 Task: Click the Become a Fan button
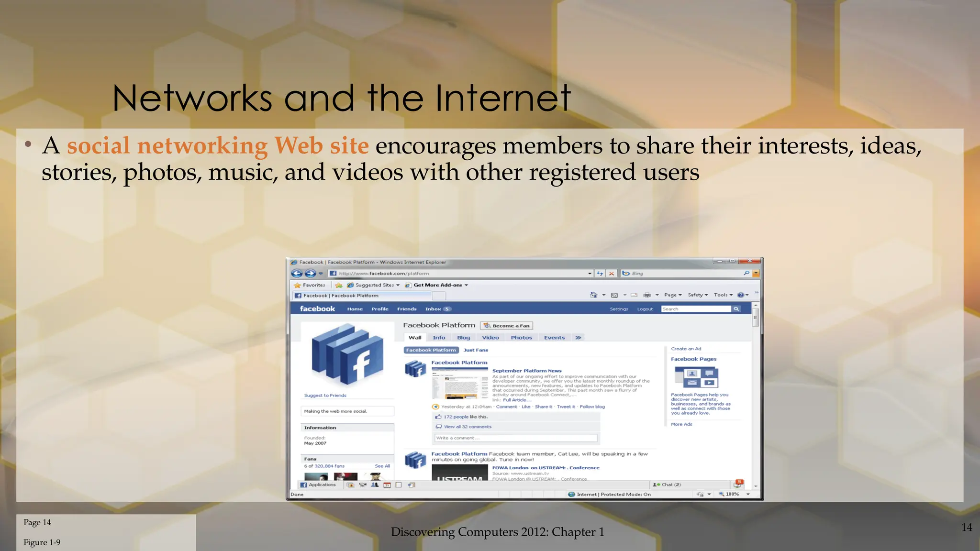coord(507,326)
